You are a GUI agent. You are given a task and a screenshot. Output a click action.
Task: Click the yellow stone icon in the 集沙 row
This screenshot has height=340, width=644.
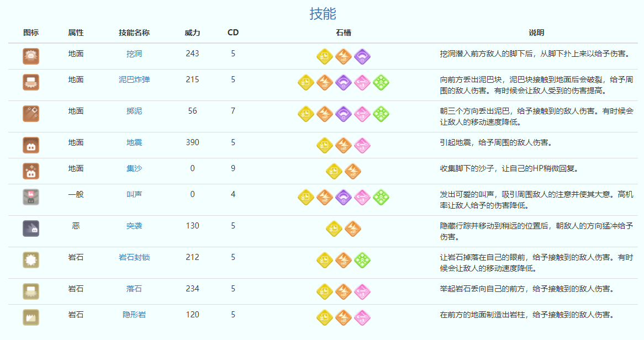pyautogui.click(x=334, y=171)
